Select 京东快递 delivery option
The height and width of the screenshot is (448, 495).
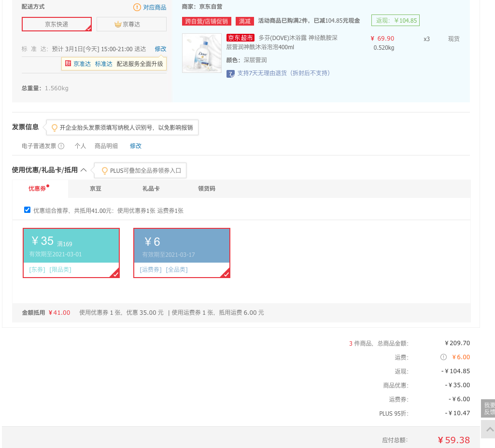pyautogui.click(x=57, y=24)
